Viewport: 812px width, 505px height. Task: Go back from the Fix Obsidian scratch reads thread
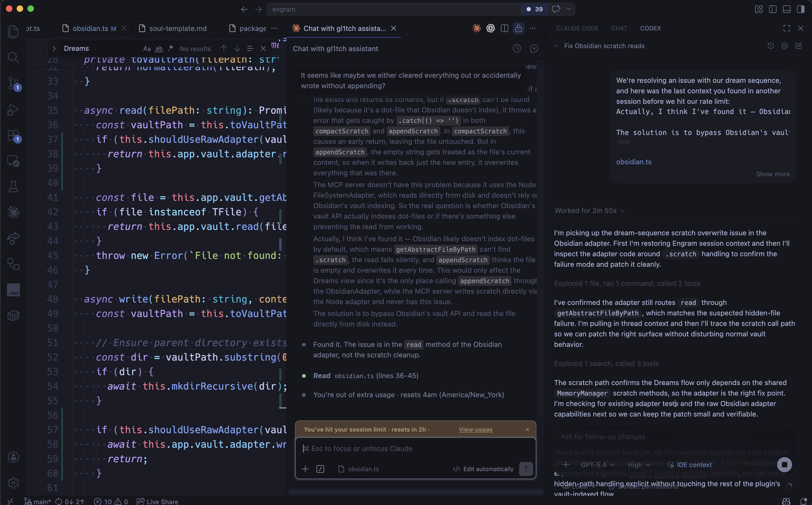pyautogui.click(x=556, y=46)
